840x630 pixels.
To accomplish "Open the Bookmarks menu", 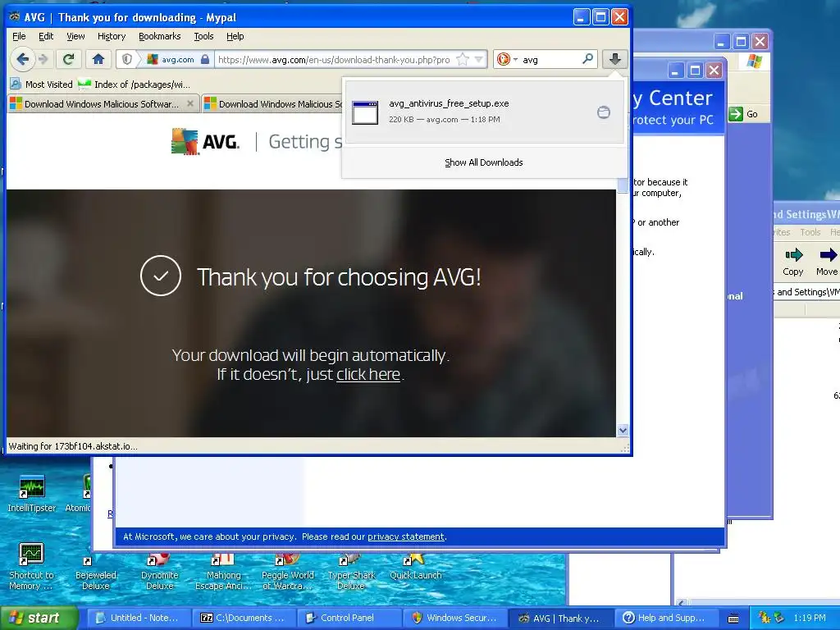I will point(160,36).
